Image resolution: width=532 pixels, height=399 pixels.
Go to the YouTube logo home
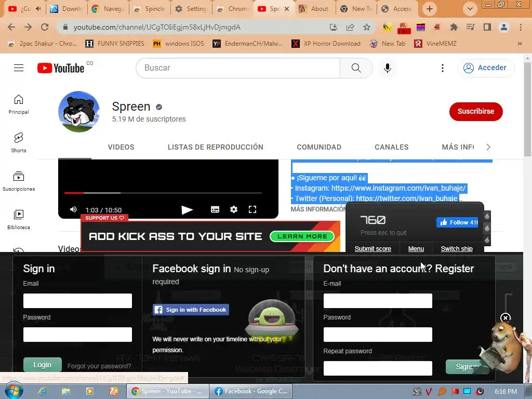pos(61,68)
